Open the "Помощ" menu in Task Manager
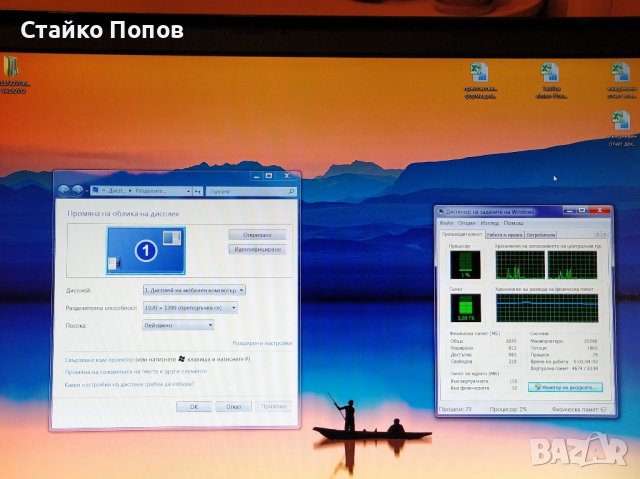Screen dimensions: 640x479 click(x=513, y=223)
